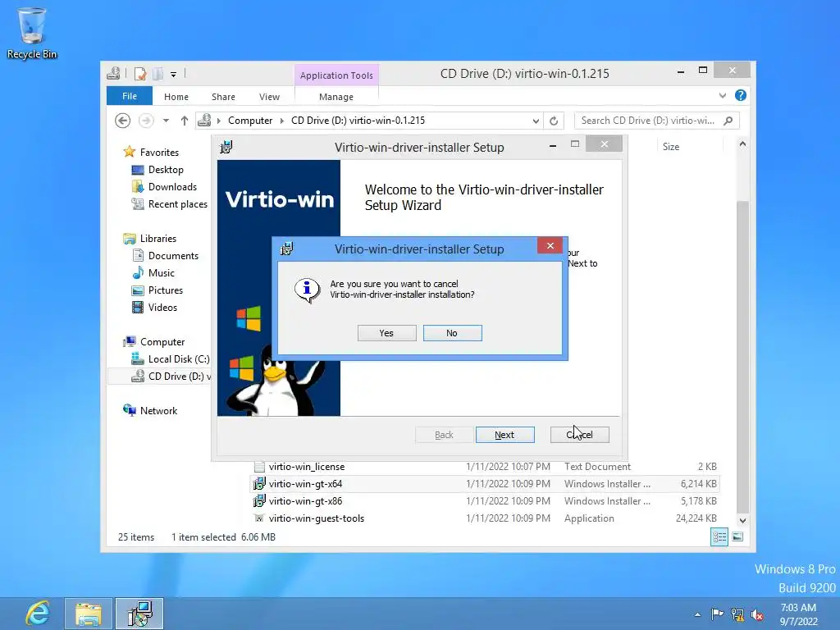Open the Pictures library
Image resolution: width=840 pixels, height=630 pixels.
tap(166, 290)
